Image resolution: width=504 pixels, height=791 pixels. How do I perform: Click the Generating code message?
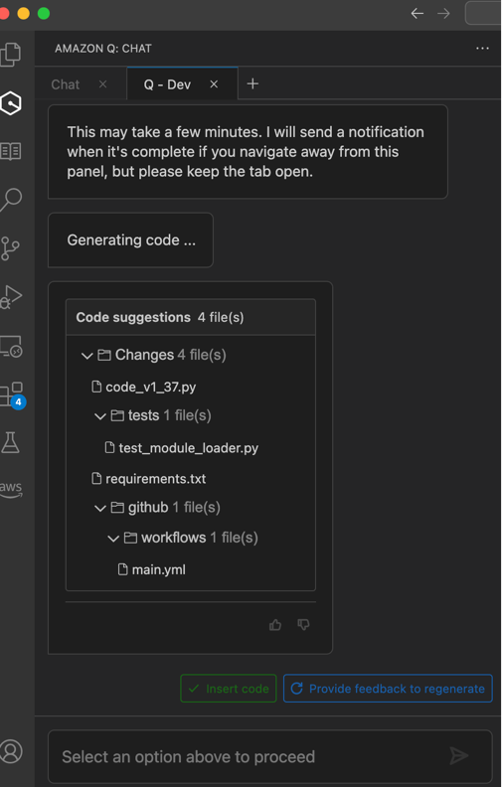131,240
